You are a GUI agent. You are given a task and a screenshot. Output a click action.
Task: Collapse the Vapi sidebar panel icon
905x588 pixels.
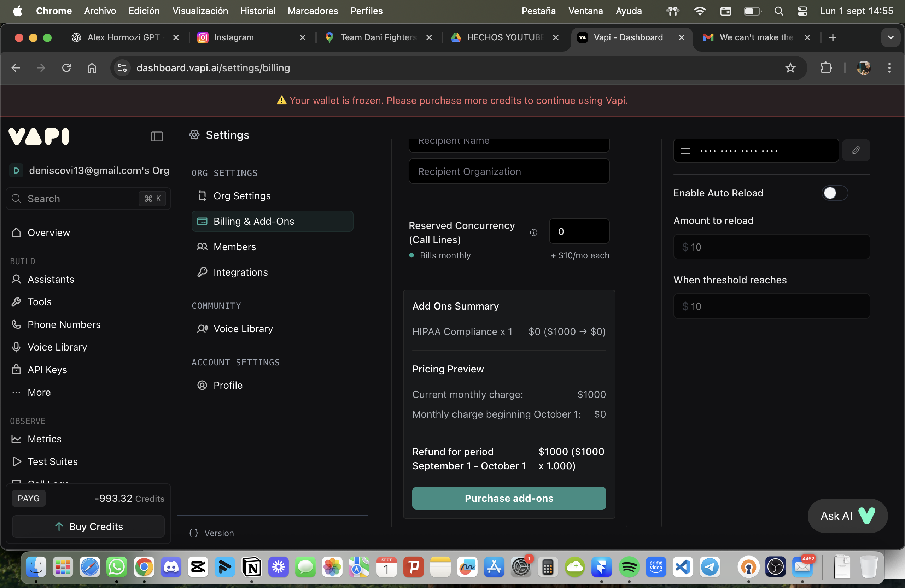click(157, 136)
